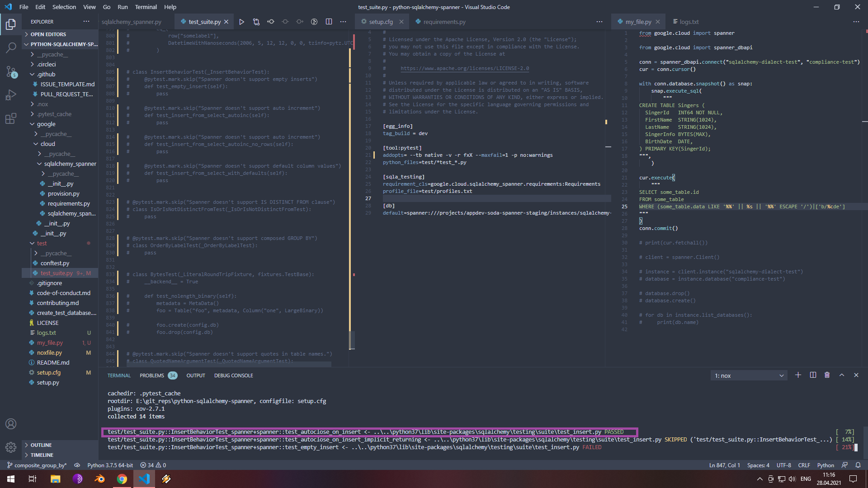The height and width of the screenshot is (488, 868).
Task: Create a new terminal with plus icon
Action: coord(798,375)
